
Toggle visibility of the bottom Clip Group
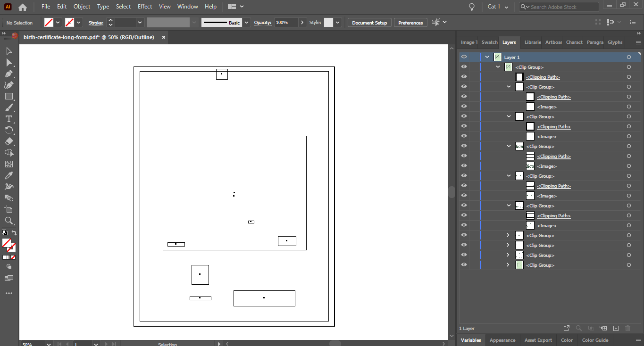[x=464, y=265]
